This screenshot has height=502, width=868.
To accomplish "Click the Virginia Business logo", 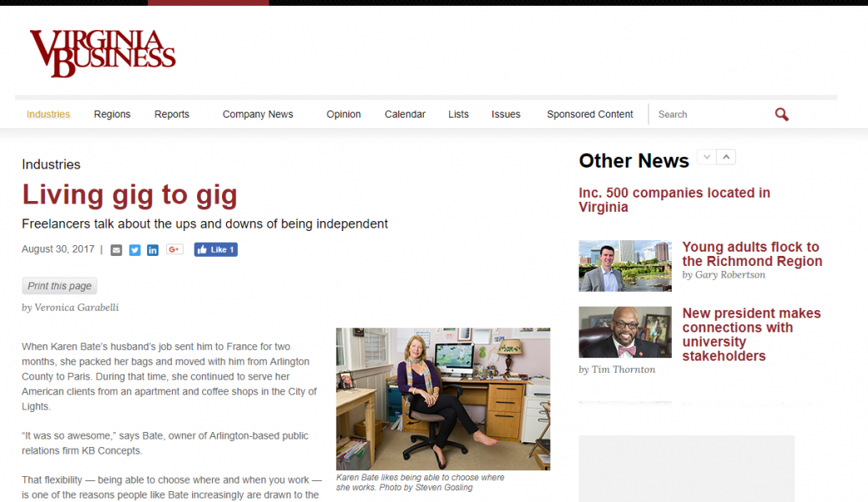I will [x=103, y=53].
